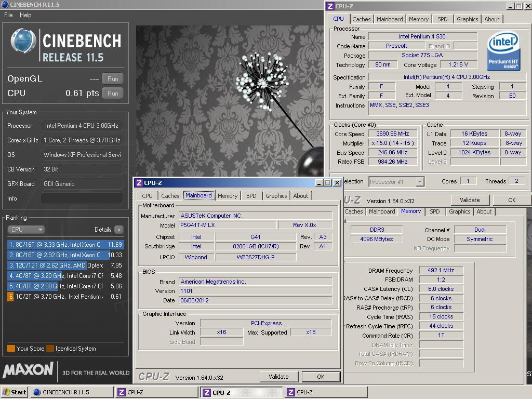Run the OpenGL benchmark test

click(113, 79)
